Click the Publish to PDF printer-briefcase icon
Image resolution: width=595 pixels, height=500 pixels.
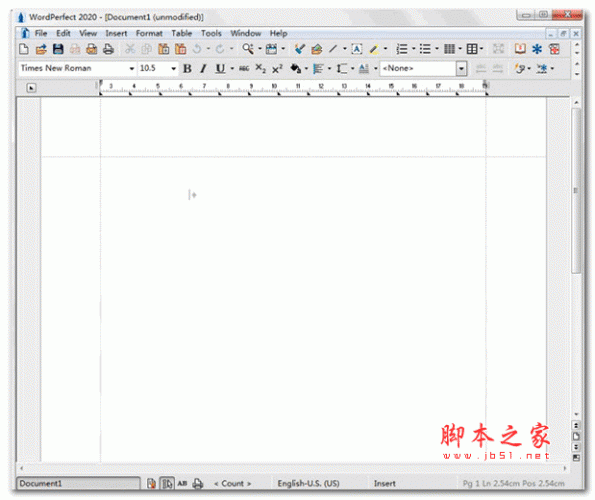(91, 49)
